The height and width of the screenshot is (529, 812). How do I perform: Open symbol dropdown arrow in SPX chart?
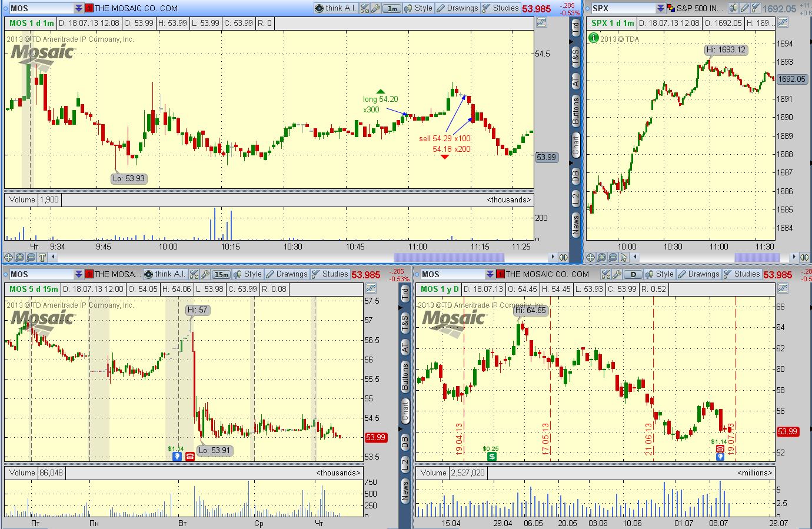click(x=661, y=8)
